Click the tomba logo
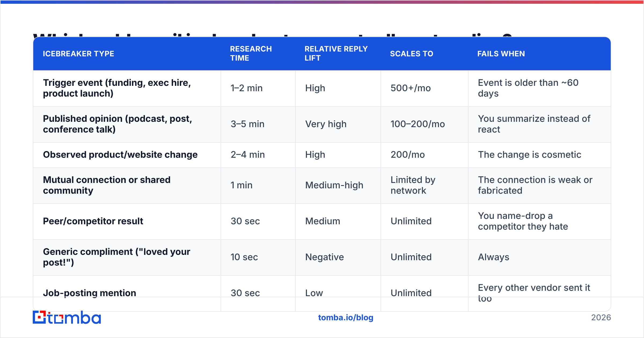This screenshot has width=644, height=338. 67,317
